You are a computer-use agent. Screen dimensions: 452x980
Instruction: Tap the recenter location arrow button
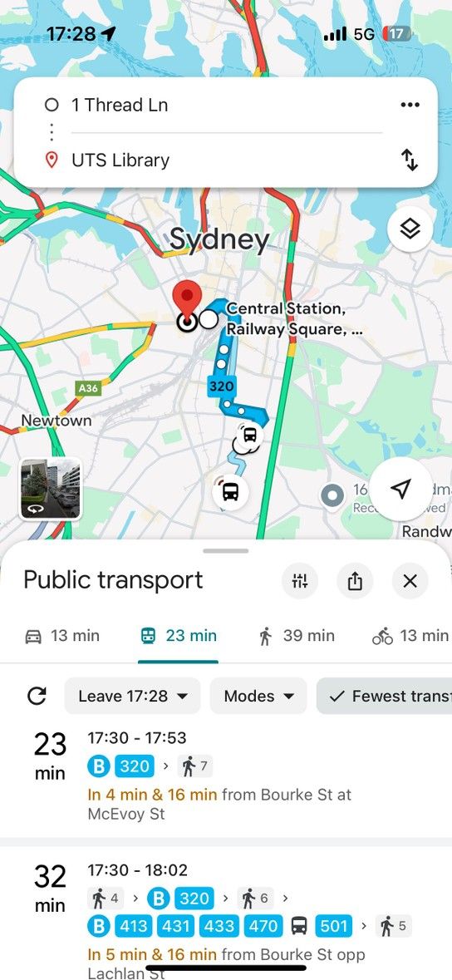point(402,490)
